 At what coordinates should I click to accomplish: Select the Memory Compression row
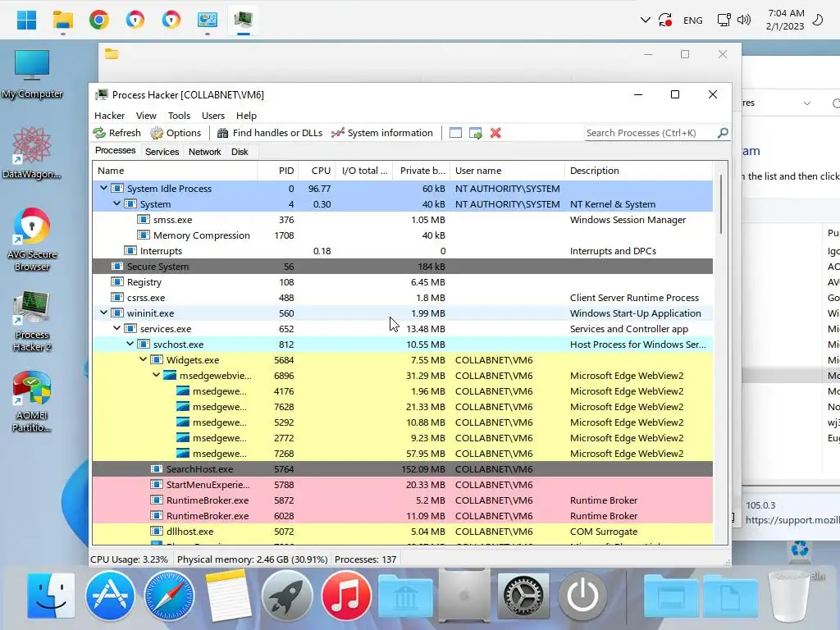(x=402, y=235)
